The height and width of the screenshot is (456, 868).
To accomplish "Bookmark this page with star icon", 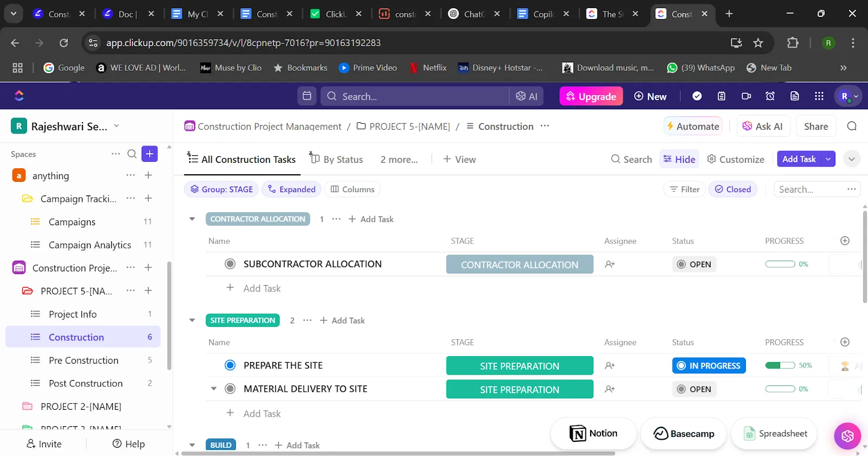I will pyautogui.click(x=758, y=43).
